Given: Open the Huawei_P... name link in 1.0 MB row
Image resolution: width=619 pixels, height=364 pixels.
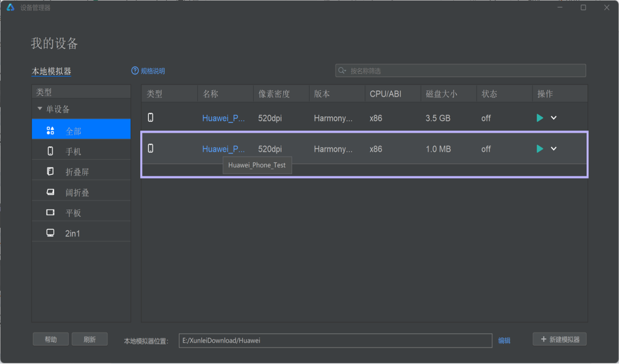Looking at the screenshot, I should [x=223, y=149].
